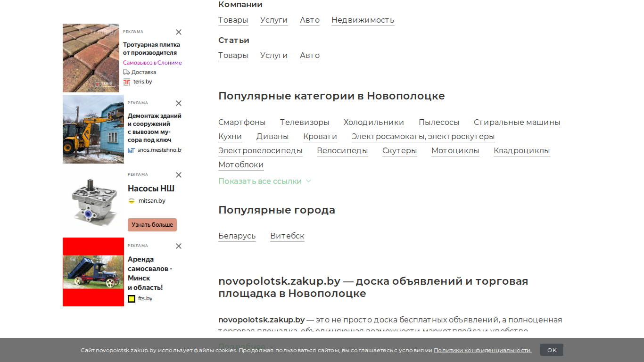Open the Кровати category
The height and width of the screenshot is (362, 644).
coord(320,137)
